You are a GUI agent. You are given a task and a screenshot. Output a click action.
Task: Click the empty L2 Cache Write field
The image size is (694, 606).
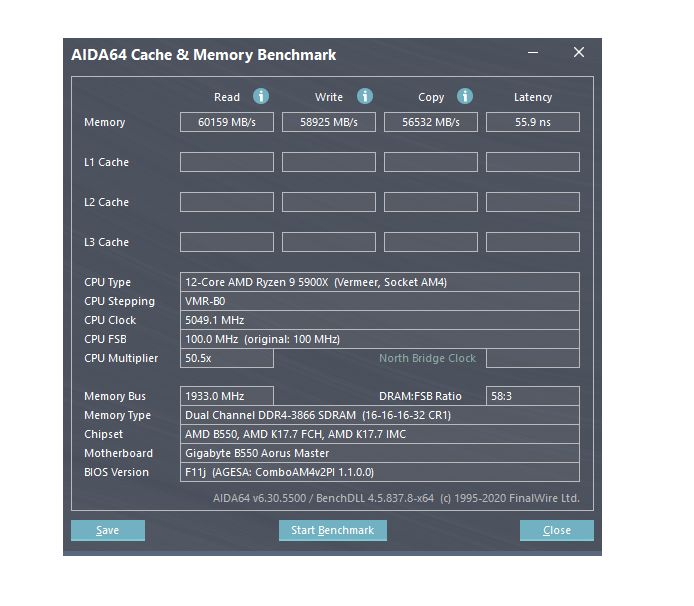pyautogui.click(x=329, y=202)
